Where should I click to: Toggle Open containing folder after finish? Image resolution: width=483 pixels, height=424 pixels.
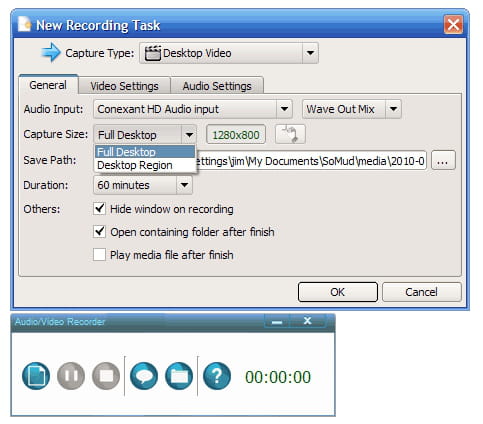pyautogui.click(x=99, y=232)
